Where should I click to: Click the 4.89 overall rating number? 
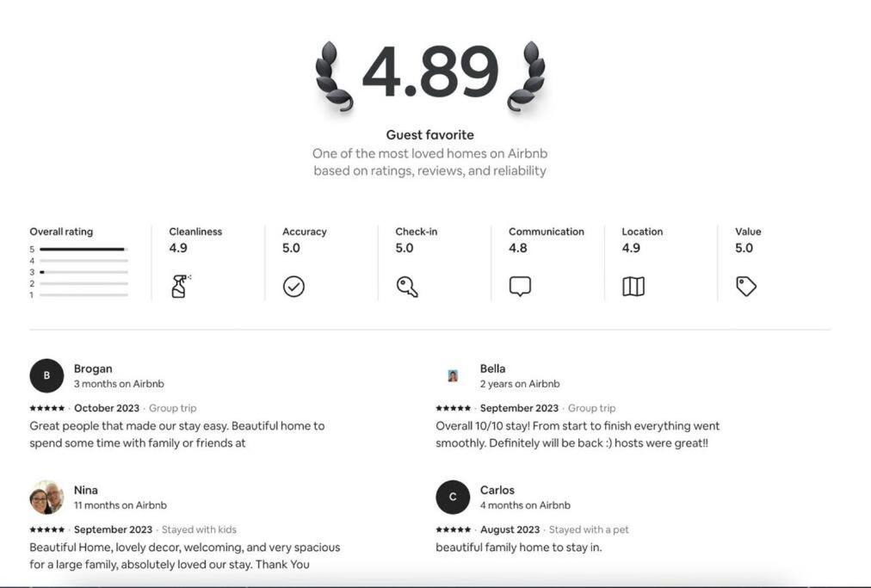pos(430,72)
